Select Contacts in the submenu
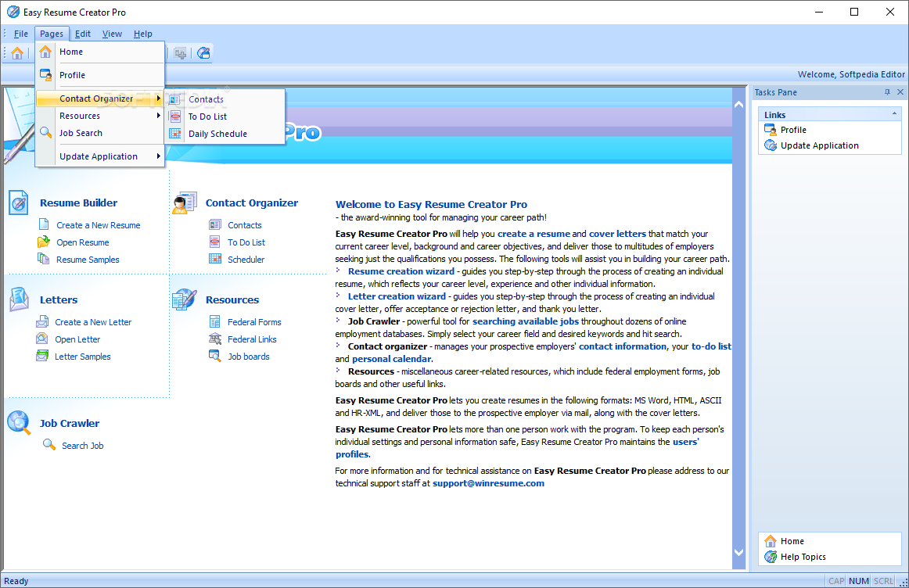The image size is (909, 588). tap(225, 99)
